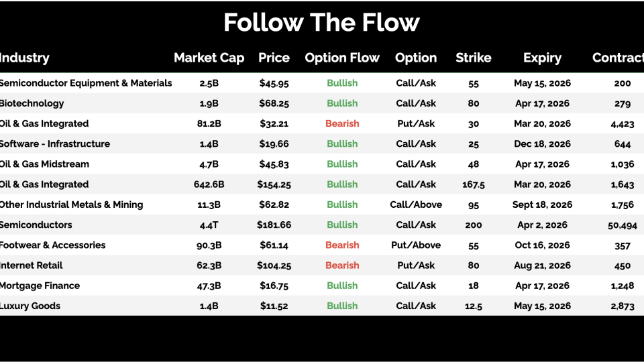This screenshot has width=644, height=362.
Task: Click the Expiry column header
Action: point(542,58)
